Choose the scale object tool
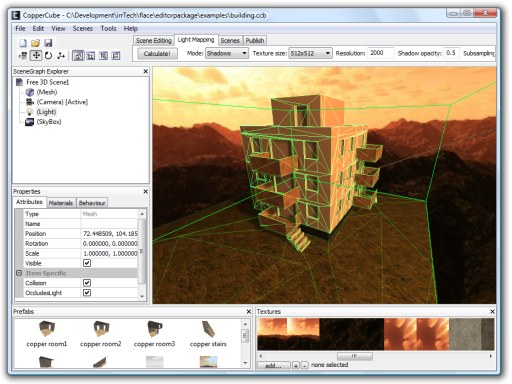This screenshot has width=512, height=384. click(61, 55)
